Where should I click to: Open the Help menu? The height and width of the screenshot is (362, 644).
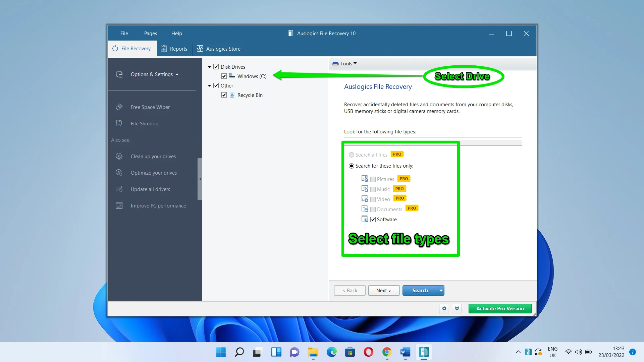point(176,33)
